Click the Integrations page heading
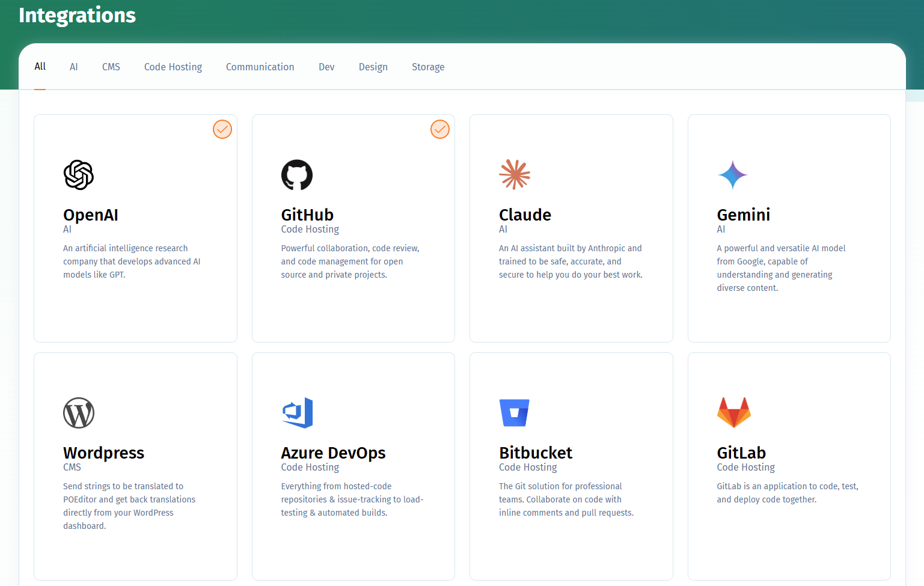The height and width of the screenshot is (586, 924). tap(78, 15)
